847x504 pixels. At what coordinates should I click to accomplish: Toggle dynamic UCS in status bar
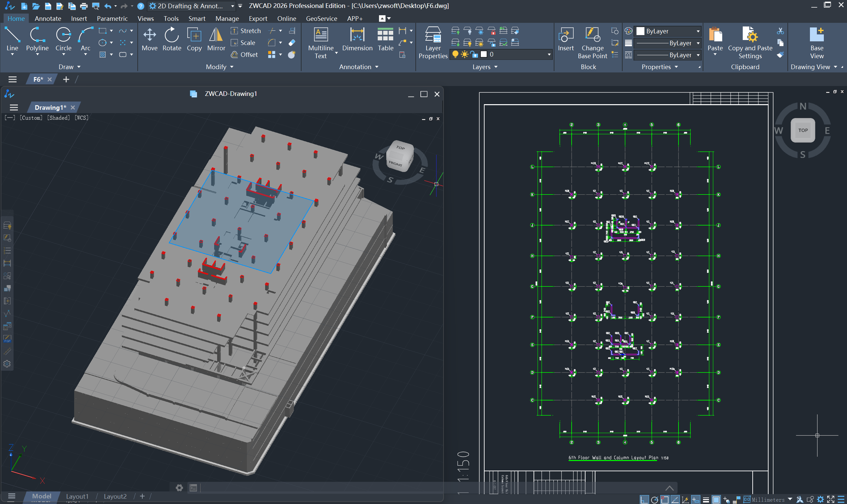[685, 499]
